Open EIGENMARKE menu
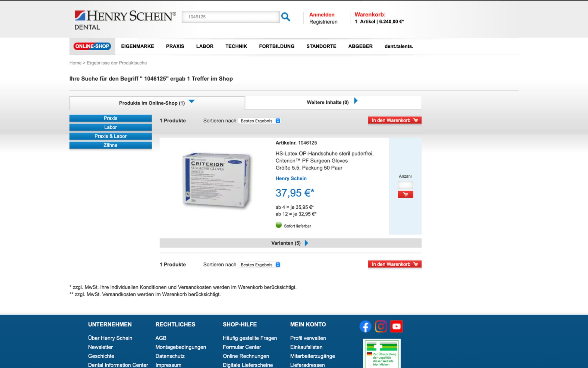This screenshot has height=368, width=588. coord(138,46)
